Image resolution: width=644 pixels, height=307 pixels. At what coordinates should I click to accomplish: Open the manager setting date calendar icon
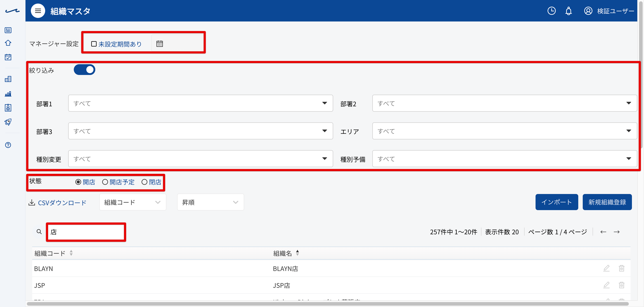point(159,44)
